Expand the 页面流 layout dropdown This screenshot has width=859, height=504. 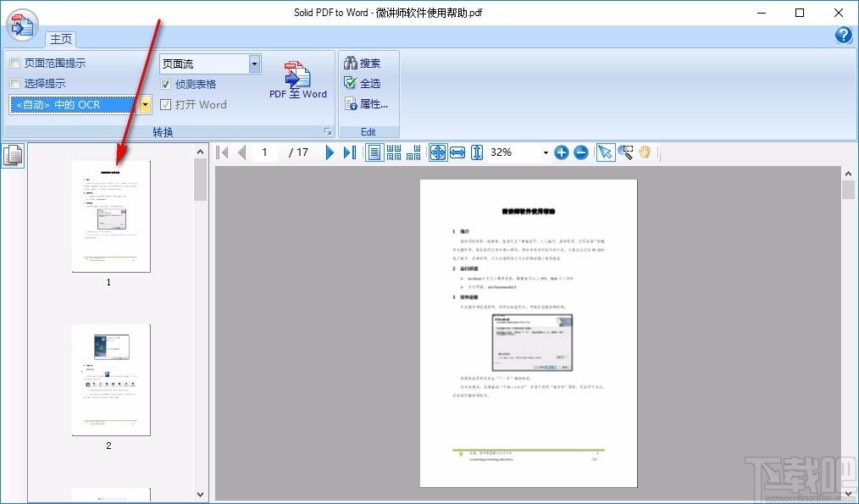click(254, 64)
